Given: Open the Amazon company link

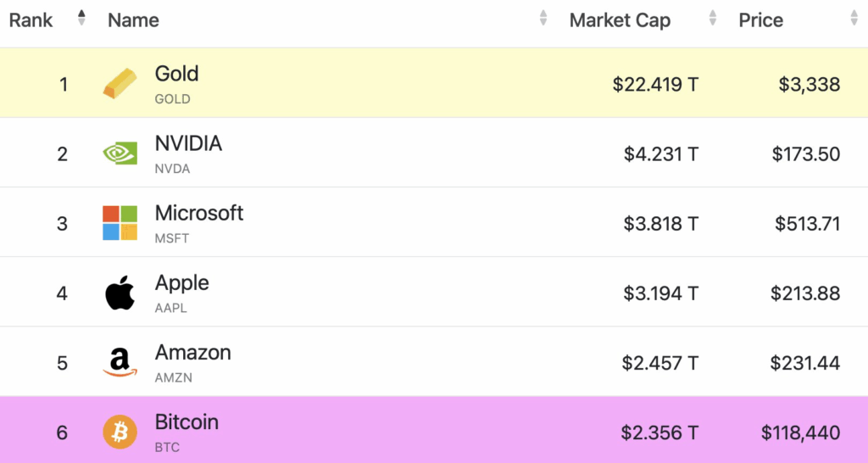Looking at the screenshot, I should coord(192,352).
